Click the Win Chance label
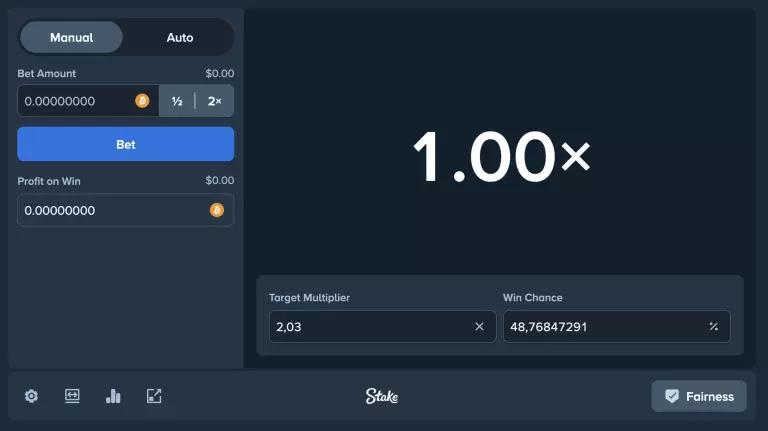The height and width of the screenshot is (431, 768). click(532, 297)
